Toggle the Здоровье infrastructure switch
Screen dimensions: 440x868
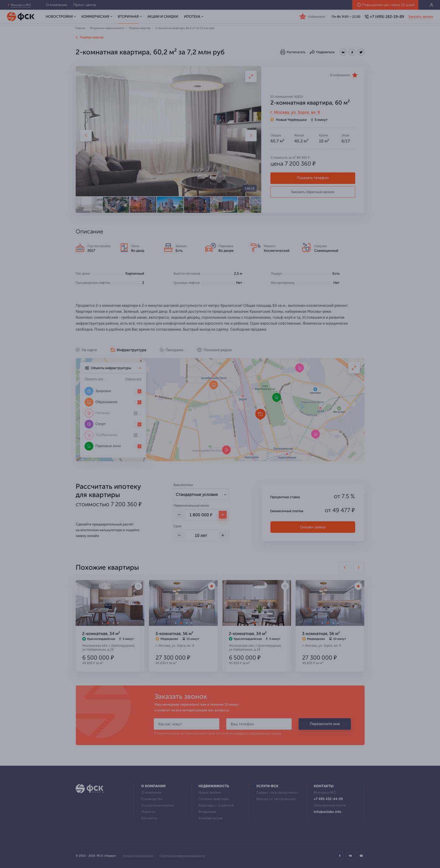pyautogui.click(x=138, y=391)
